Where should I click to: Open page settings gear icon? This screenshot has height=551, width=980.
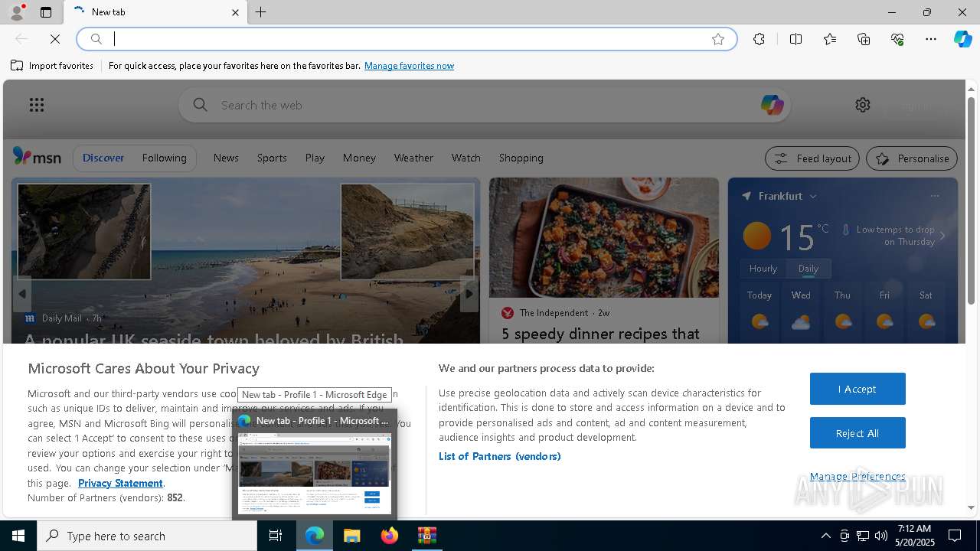tap(863, 105)
